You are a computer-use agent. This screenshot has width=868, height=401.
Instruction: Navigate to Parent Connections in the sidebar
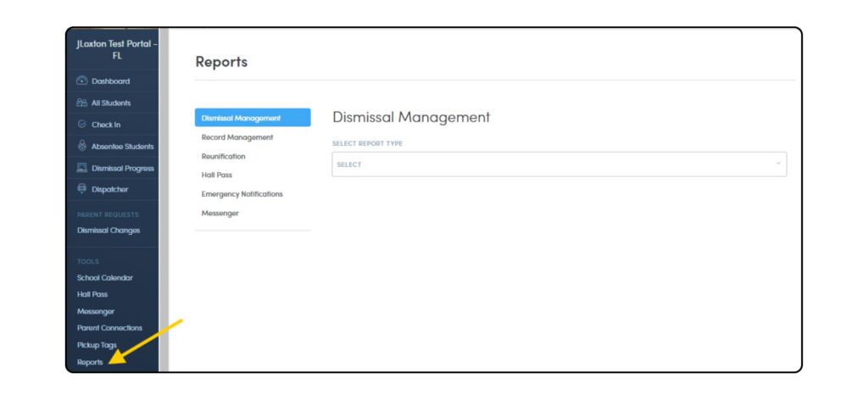click(109, 328)
